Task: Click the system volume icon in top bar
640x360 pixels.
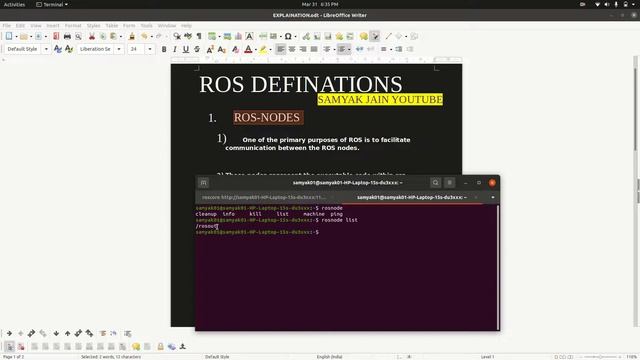Action: [607, 4]
